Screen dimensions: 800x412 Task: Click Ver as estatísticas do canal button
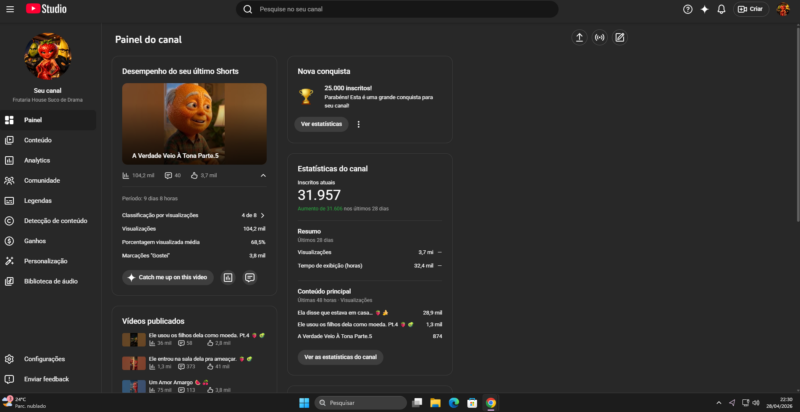point(340,357)
